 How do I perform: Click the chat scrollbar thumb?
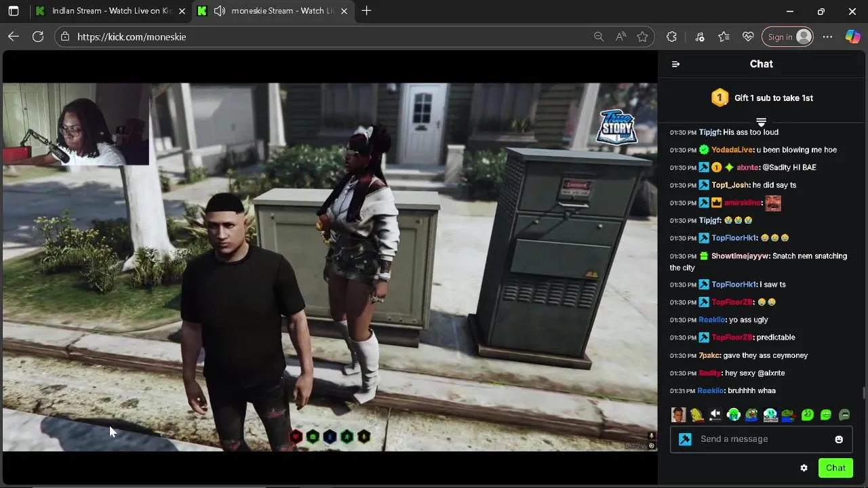pyautogui.click(x=863, y=392)
